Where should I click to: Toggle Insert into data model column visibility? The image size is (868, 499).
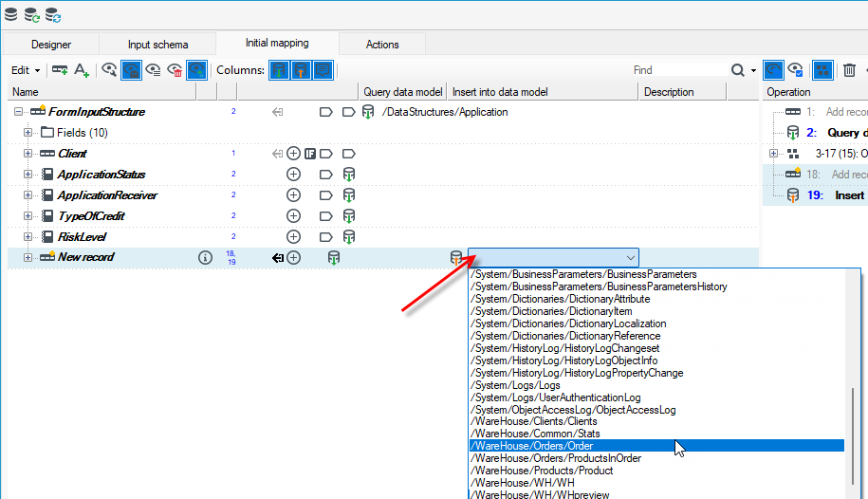pos(301,70)
